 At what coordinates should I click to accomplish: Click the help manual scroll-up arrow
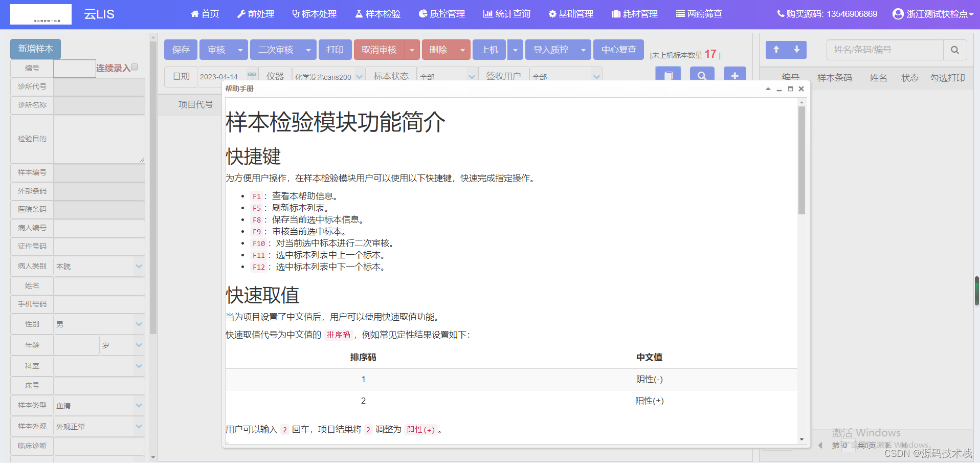click(801, 102)
